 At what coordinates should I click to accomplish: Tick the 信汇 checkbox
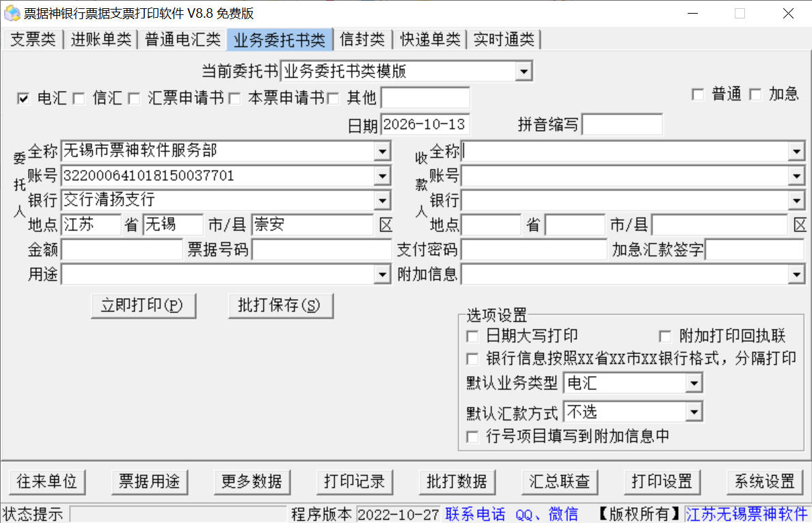pyautogui.click(x=79, y=98)
